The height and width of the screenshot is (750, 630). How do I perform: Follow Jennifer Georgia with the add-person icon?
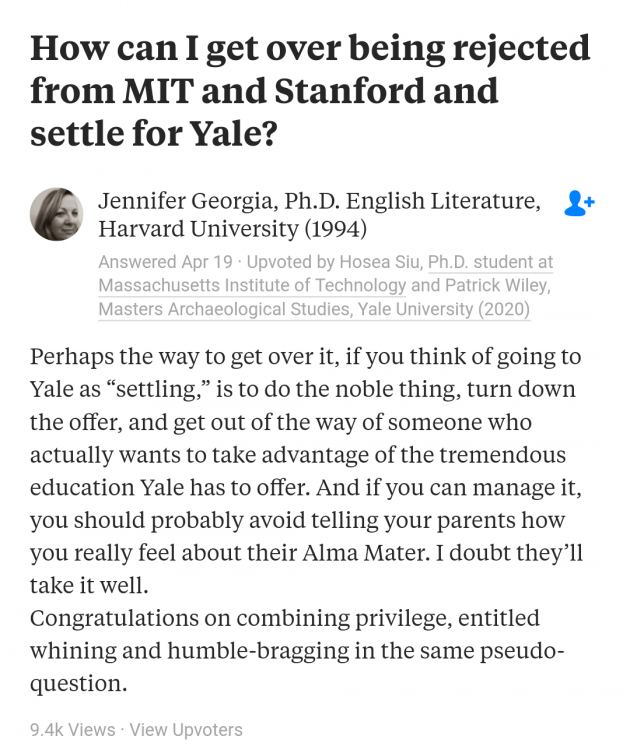tap(579, 203)
